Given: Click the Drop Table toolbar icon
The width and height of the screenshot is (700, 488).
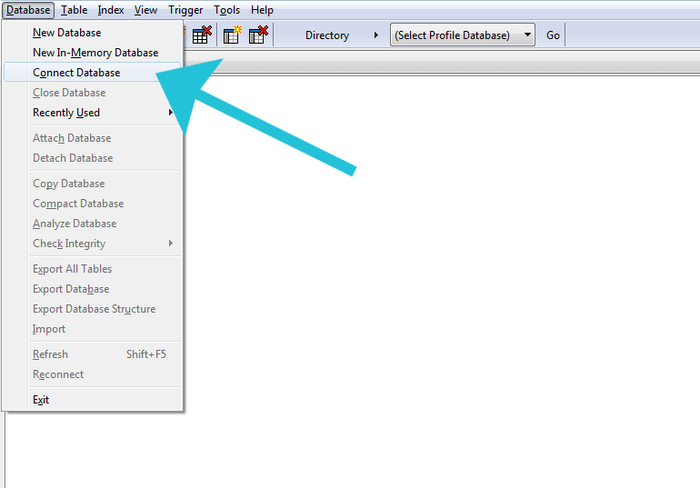Looking at the screenshot, I should coord(202,35).
